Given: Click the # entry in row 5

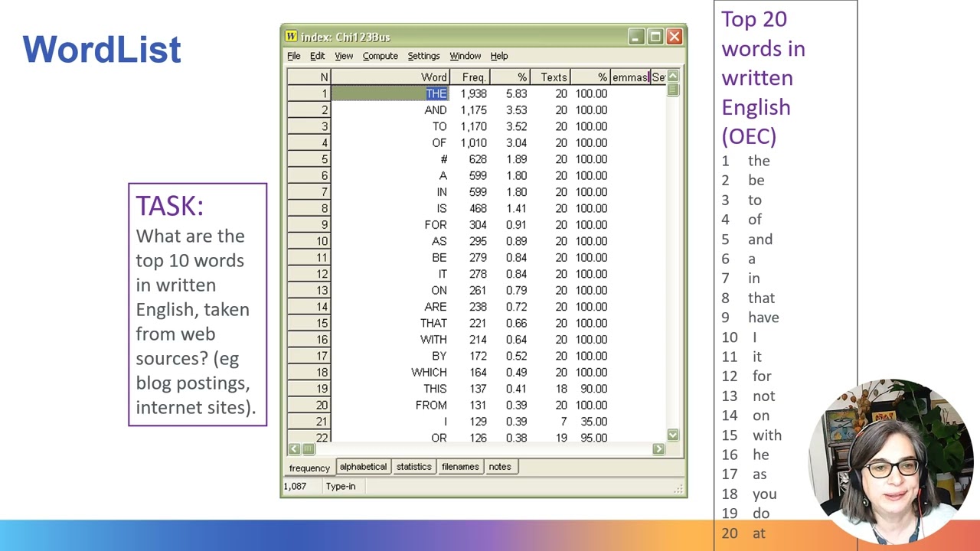Looking at the screenshot, I should tap(443, 159).
